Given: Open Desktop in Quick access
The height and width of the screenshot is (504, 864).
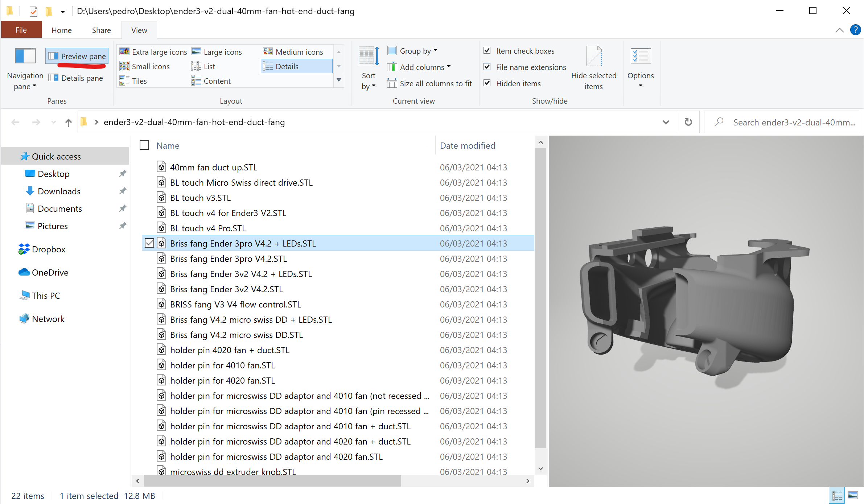Looking at the screenshot, I should [53, 174].
